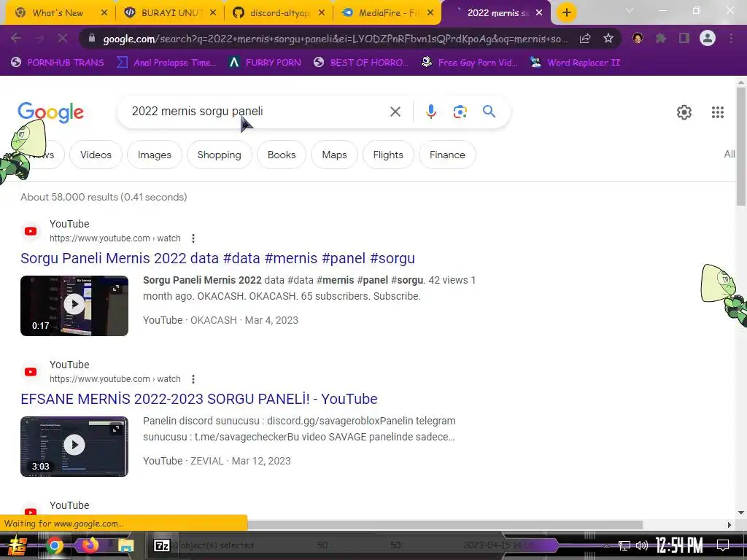The width and height of the screenshot is (747, 560).
Task: Open options menu for second YouTube result
Action: (x=193, y=379)
